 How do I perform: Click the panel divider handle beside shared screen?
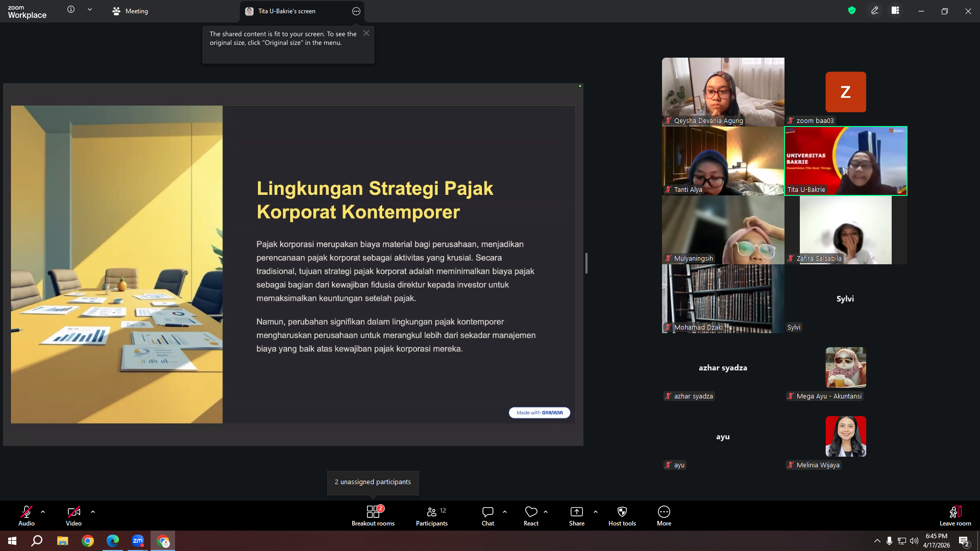point(586,263)
